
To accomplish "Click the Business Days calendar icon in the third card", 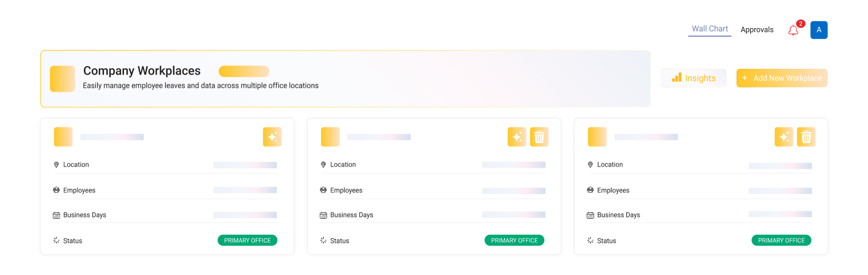I will point(590,215).
